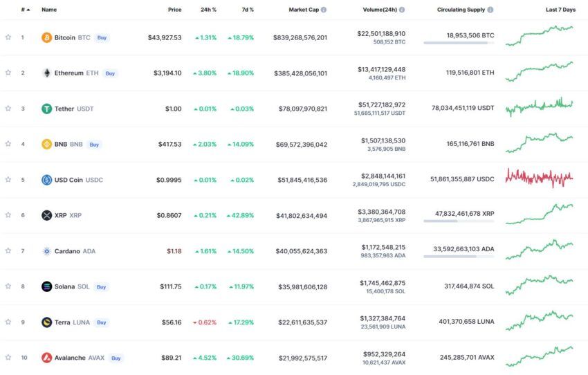Click Terra 24h change 0.62%
This screenshot has width=588, height=375.
coord(205,322)
